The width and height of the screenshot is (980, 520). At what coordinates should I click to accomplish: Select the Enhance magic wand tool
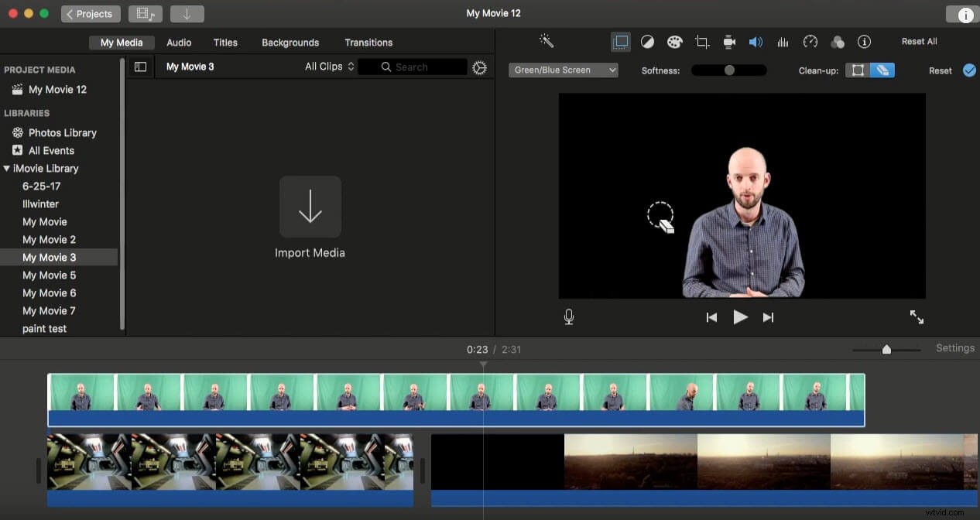pos(547,41)
